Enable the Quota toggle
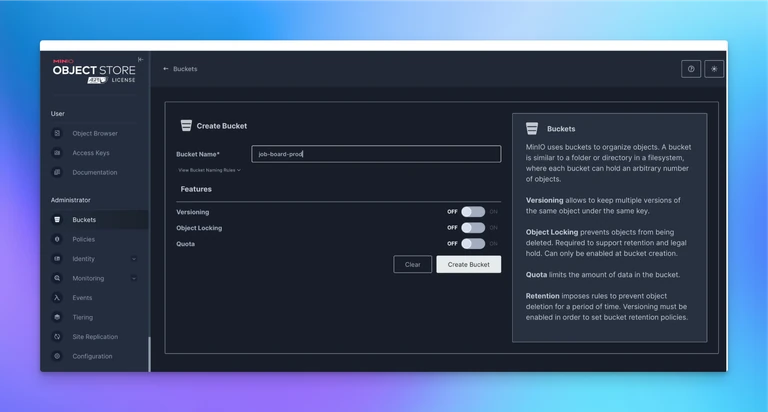This screenshot has height=412, width=768. [x=473, y=243]
